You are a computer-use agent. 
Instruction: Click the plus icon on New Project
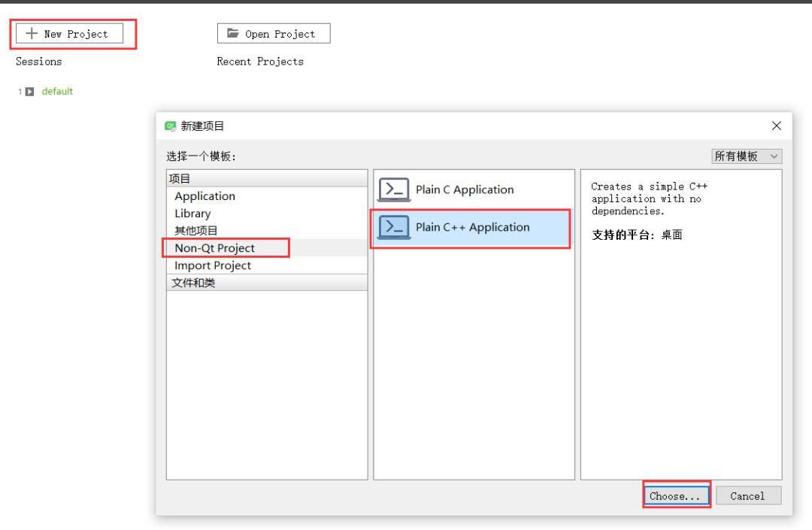coord(32,34)
